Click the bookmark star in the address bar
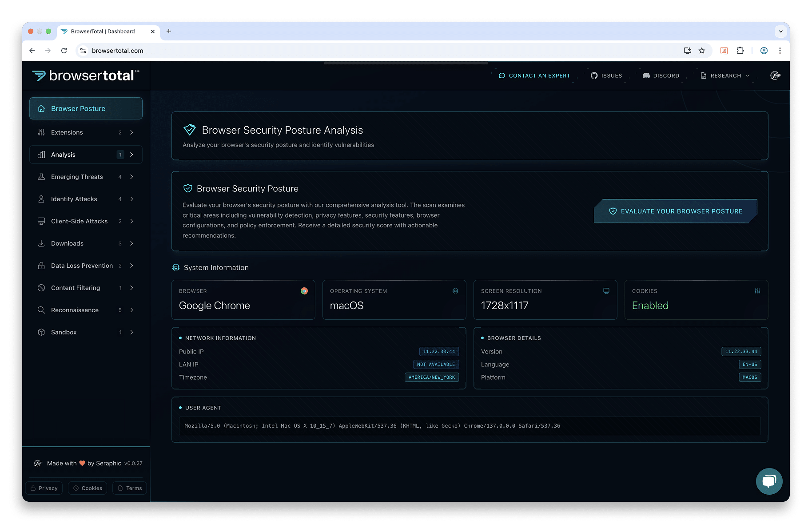 coord(702,51)
